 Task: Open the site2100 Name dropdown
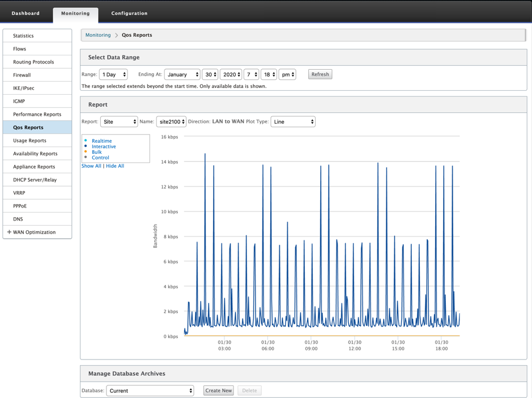click(171, 121)
